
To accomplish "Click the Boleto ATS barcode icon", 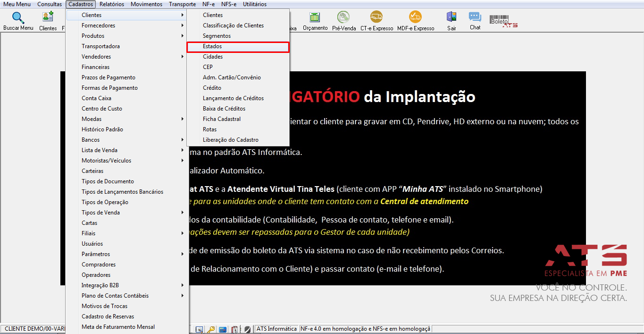I will tap(503, 21).
